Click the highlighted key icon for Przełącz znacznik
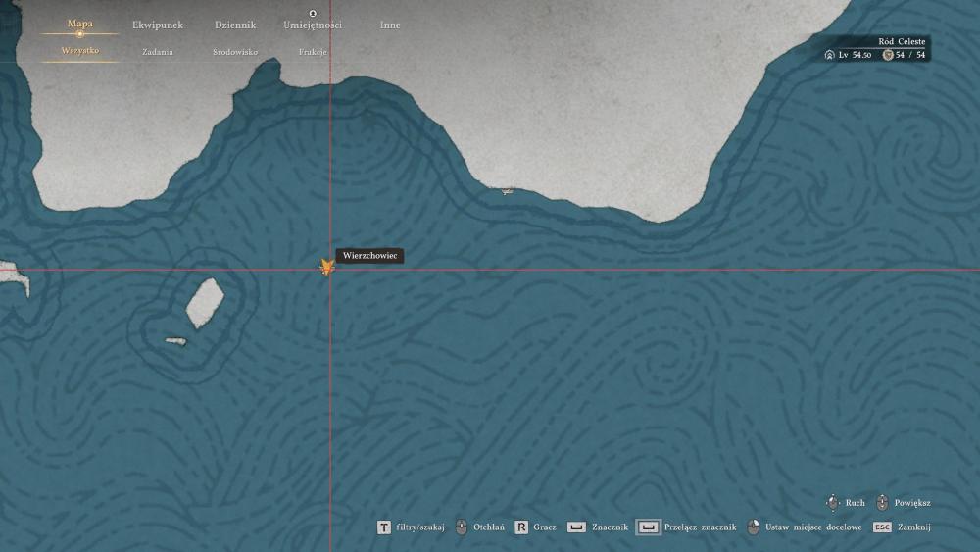Image resolution: width=980 pixels, height=552 pixels. pyautogui.click(x=648, y=527)
